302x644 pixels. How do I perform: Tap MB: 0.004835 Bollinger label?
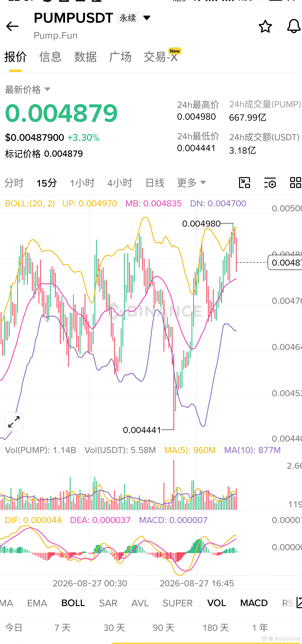click(x=153, y=203)
